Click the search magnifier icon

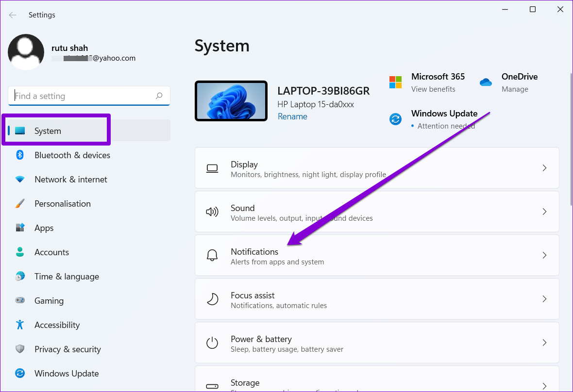coord(159,96)
